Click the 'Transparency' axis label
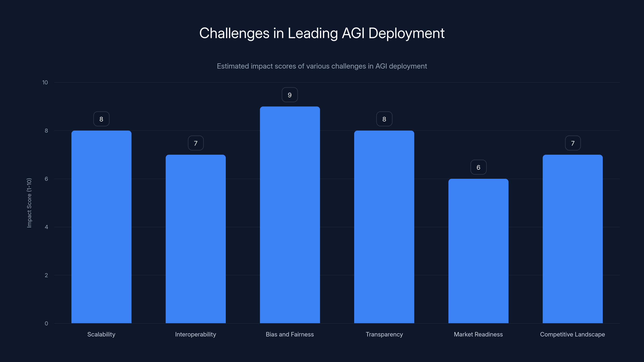Viewport: 644px width, 362px height. 384,334
